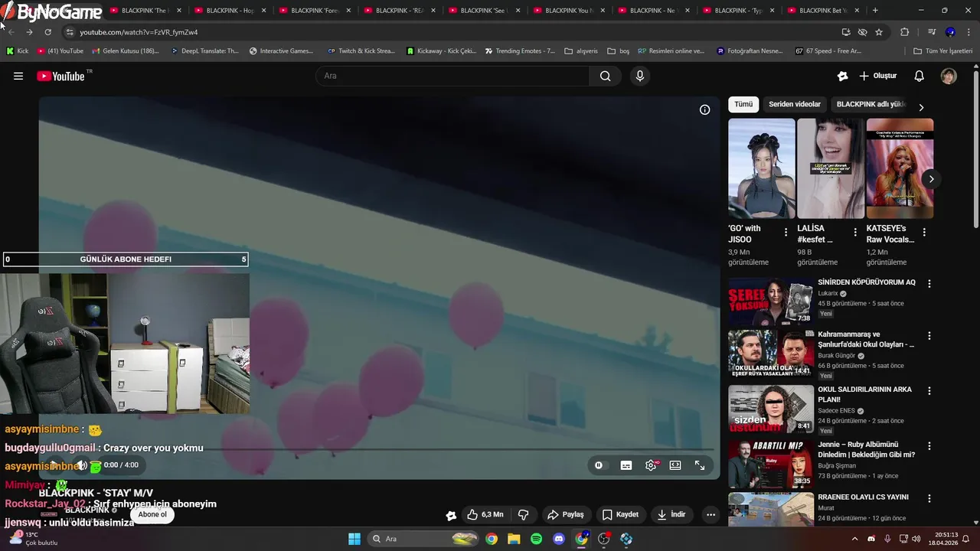Select the Tümü filter chip
980x551 pixels.
click(743, 104)
